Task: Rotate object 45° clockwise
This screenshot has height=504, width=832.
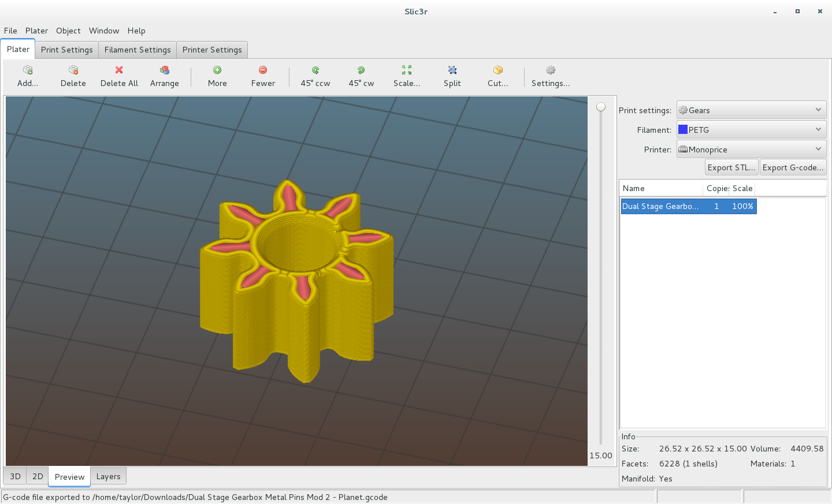Action: pyautogui.click(x=361, y=70)
